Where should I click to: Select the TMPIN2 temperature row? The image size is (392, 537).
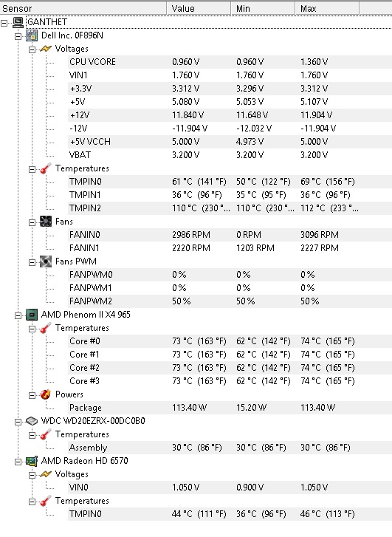tap(230, 208)
